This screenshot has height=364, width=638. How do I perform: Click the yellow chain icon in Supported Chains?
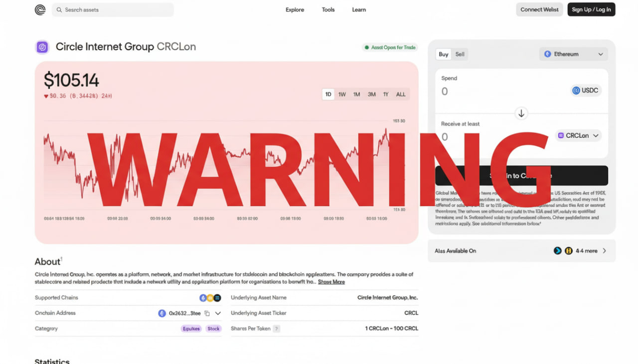click(x=210, y=298)
